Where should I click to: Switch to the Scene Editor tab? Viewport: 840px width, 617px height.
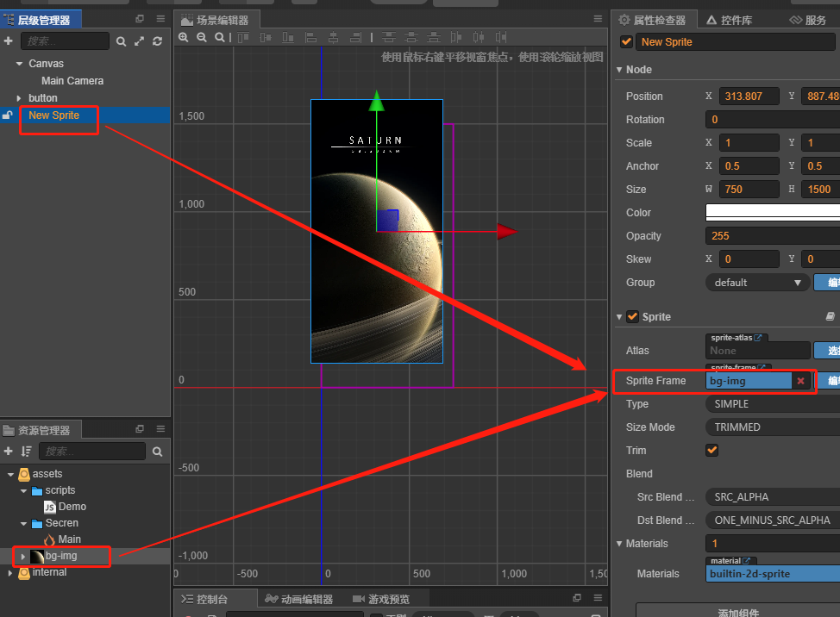click(x=217, y=20)
